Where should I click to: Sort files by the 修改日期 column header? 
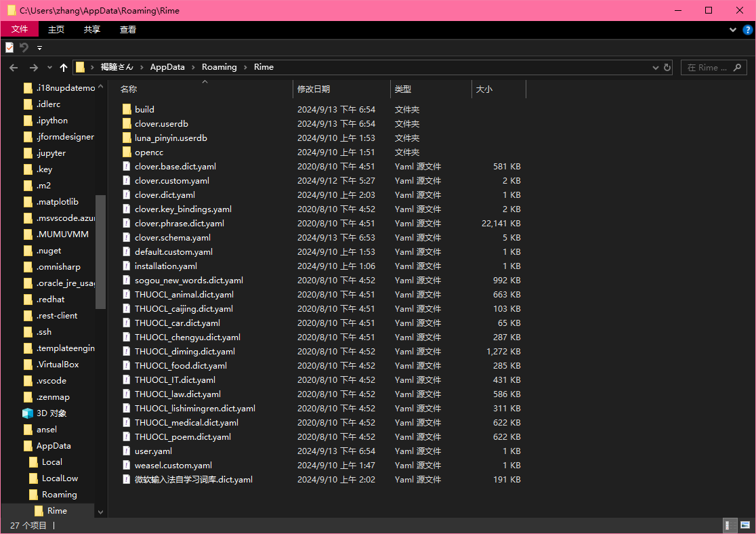point(314,89)
